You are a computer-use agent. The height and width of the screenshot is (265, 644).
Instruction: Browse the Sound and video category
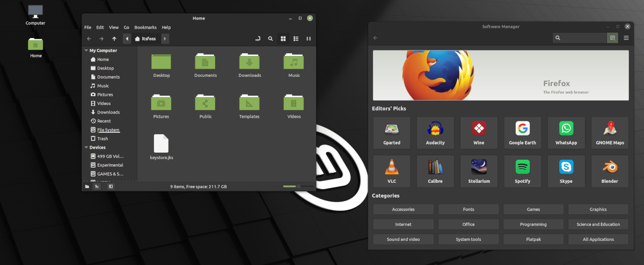coord(403,239)
